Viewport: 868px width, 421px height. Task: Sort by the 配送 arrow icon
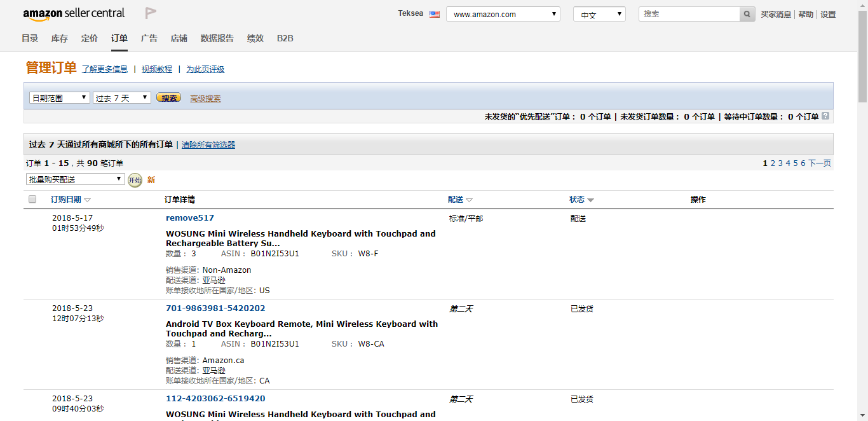(x=470, y=200)
